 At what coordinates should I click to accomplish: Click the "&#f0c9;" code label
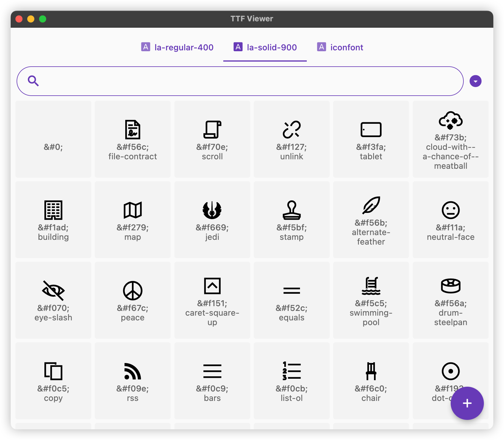212,389
